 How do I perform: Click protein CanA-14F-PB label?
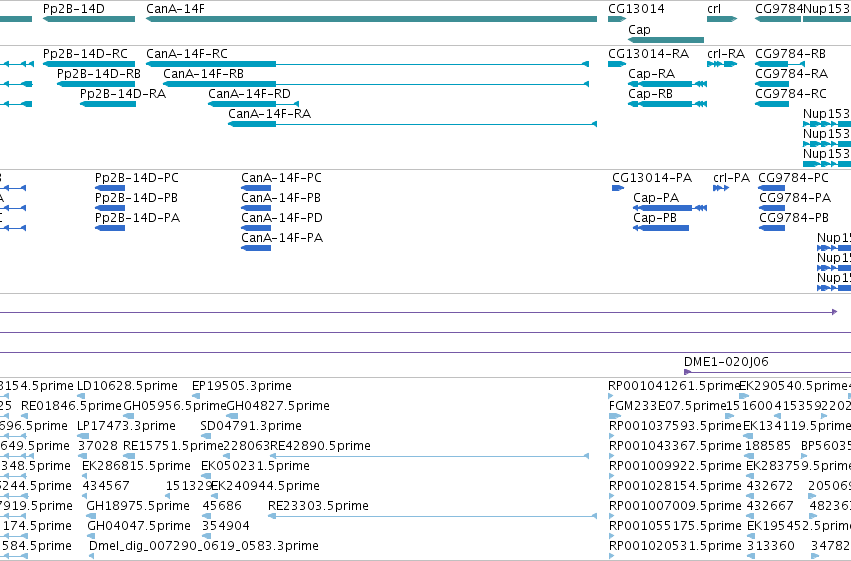281,198
